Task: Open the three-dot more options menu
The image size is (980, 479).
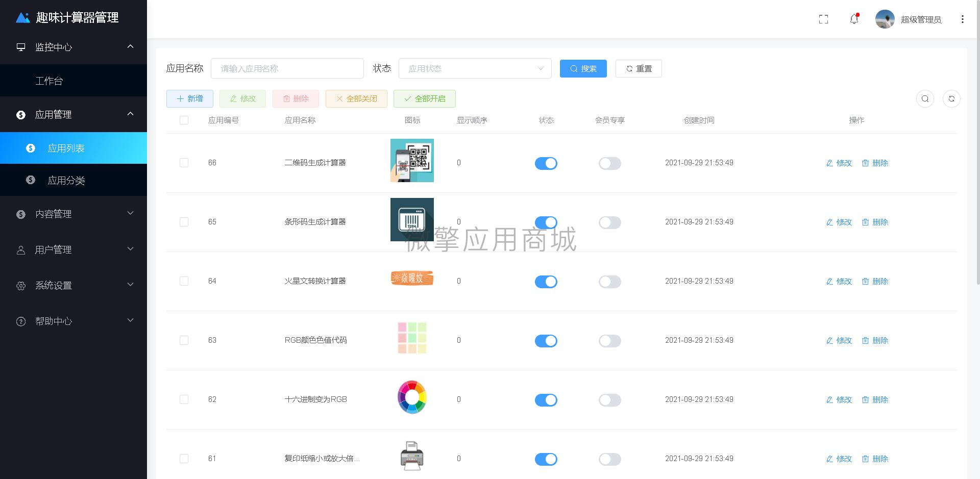Action: pos(962,19)
